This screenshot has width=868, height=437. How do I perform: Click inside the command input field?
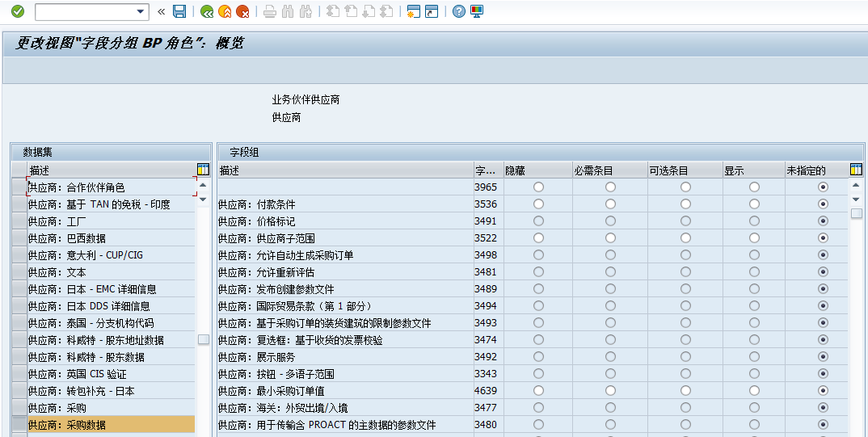[85, 11]
